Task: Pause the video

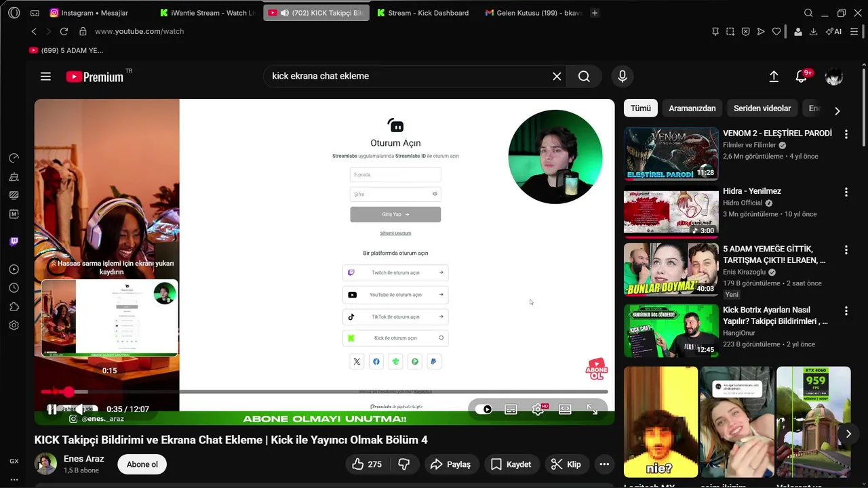Action: (x=52, y=409)
